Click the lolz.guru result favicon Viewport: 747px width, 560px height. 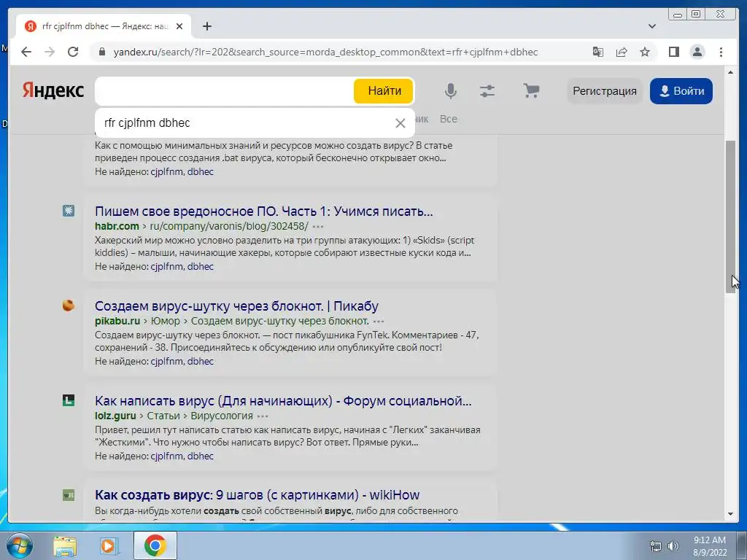69,400
